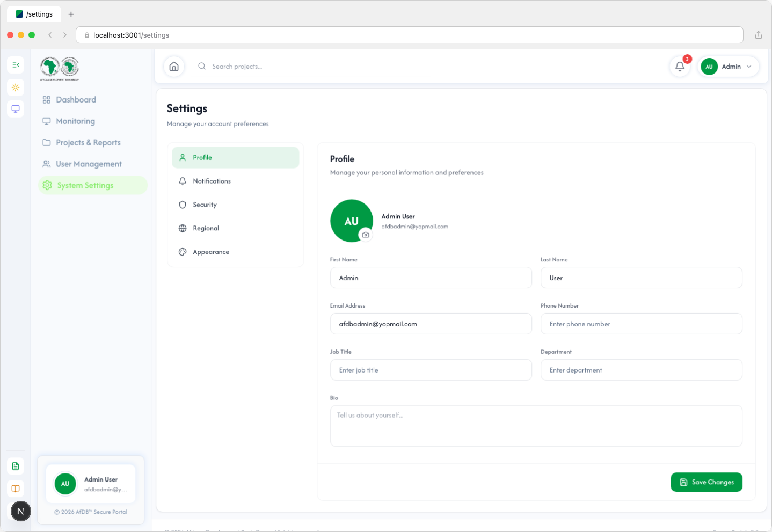Switch to light theme sun icon
The height and width of the screenshot is (532, 772).
(16, 88)
